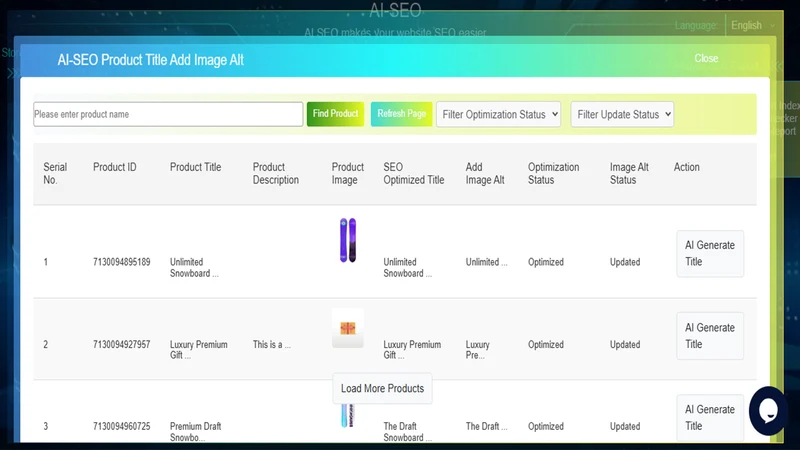Click the 'Unlimited Snowboard ...' product title cell
Image resolution: width=800 pixels, height=450 pixels.
[x=194, y=268]
